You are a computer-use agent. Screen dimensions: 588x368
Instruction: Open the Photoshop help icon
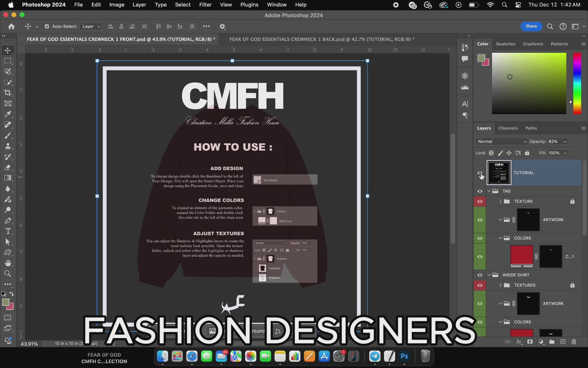(x=563, y=27)
